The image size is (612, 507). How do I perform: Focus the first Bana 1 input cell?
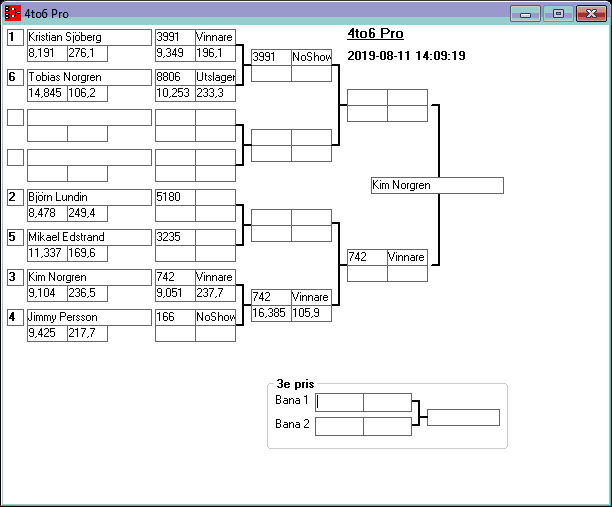point(339,402)
